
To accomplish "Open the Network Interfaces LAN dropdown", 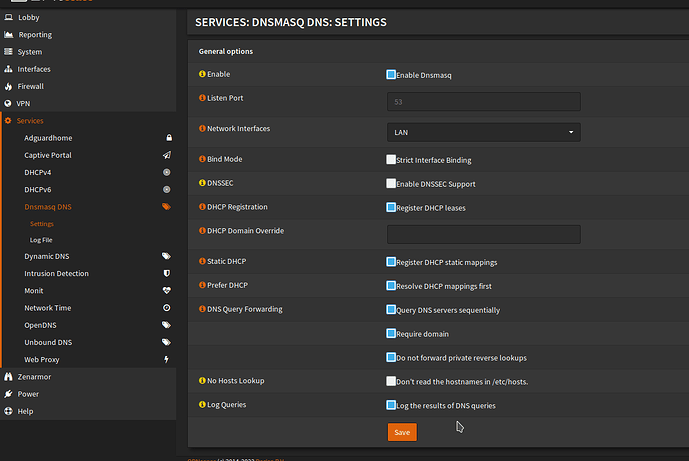I will click(x=483, y=132).
